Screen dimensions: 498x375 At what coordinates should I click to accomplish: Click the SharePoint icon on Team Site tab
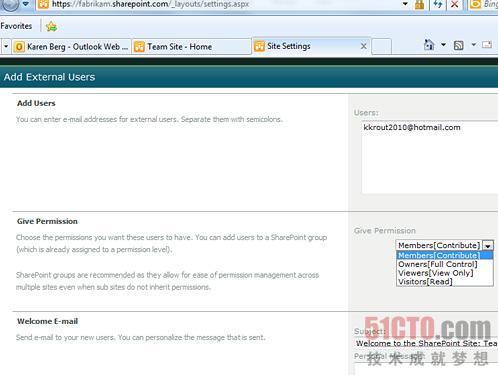[x=139, y=47]
